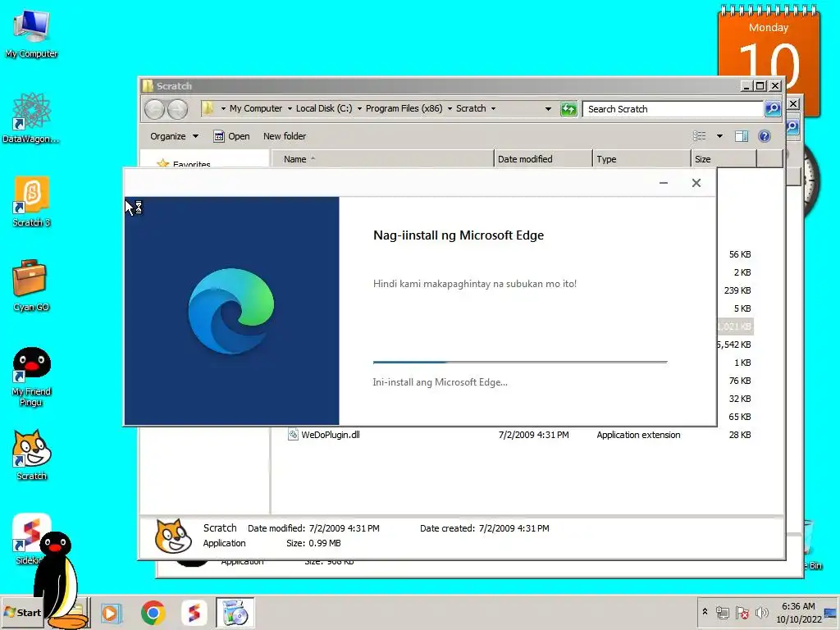840x630 pixels.
Task: Click the search magnifier button in explorer
Action: 773,109
